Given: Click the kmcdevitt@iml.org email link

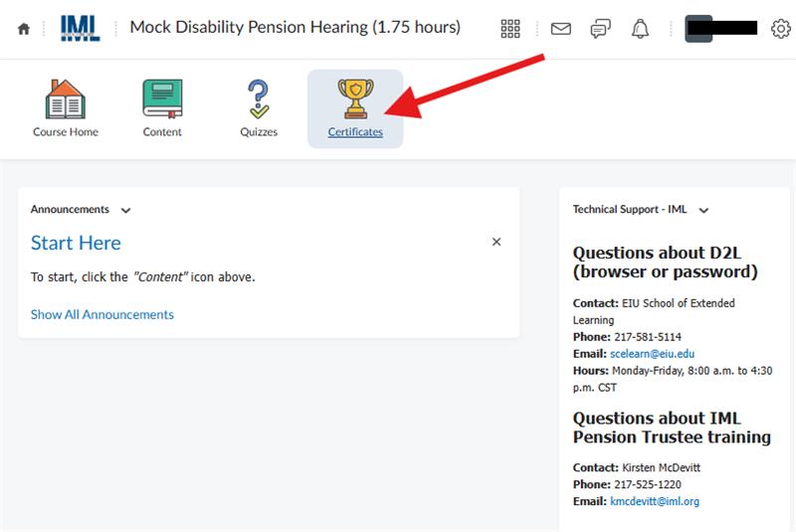Looking at the screenshot, I should (x=655, y=501).
